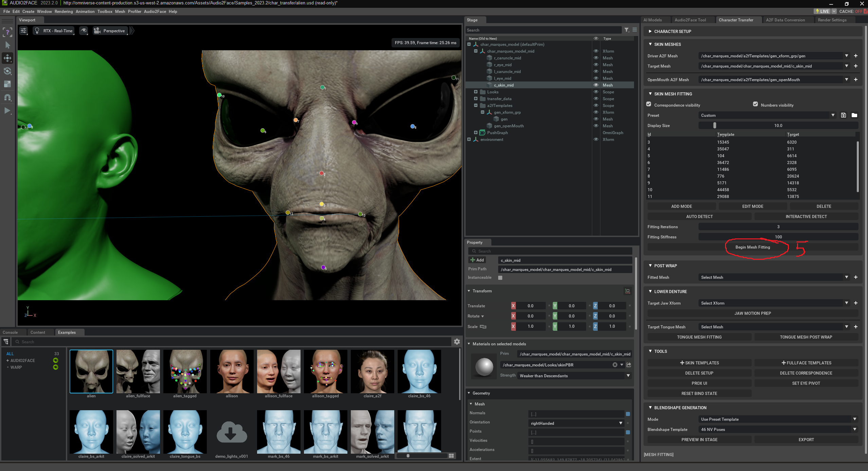Click the Rotate tool icon
The width and height of the screenshot is (868, 471).
[7, 71]
